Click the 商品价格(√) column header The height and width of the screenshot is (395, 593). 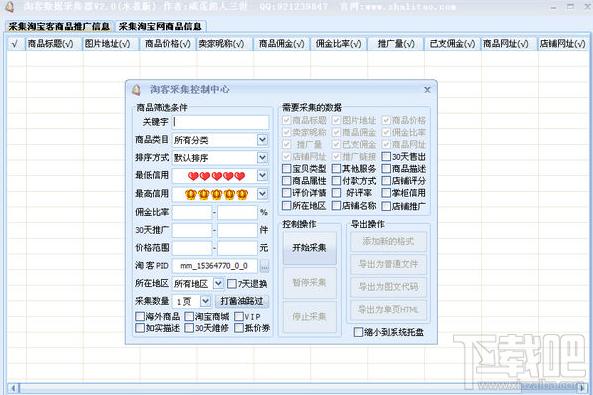click(x=168, y=44)
